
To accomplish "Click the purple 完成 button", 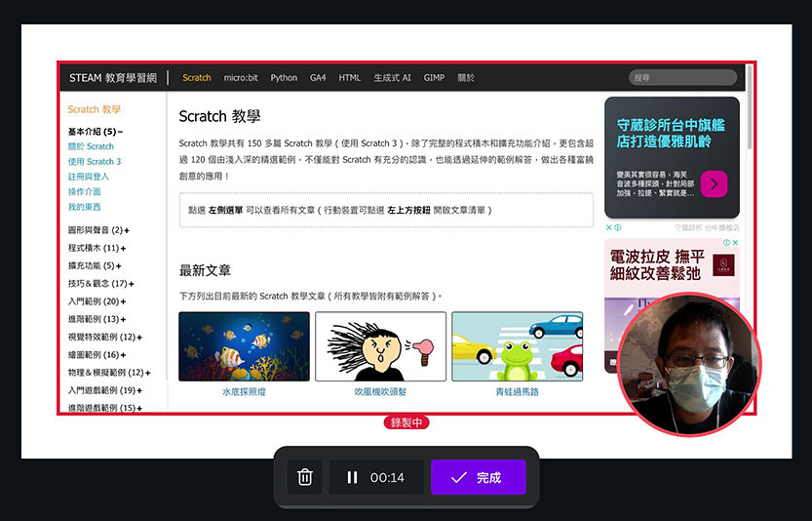I will [x=478, y=477].
